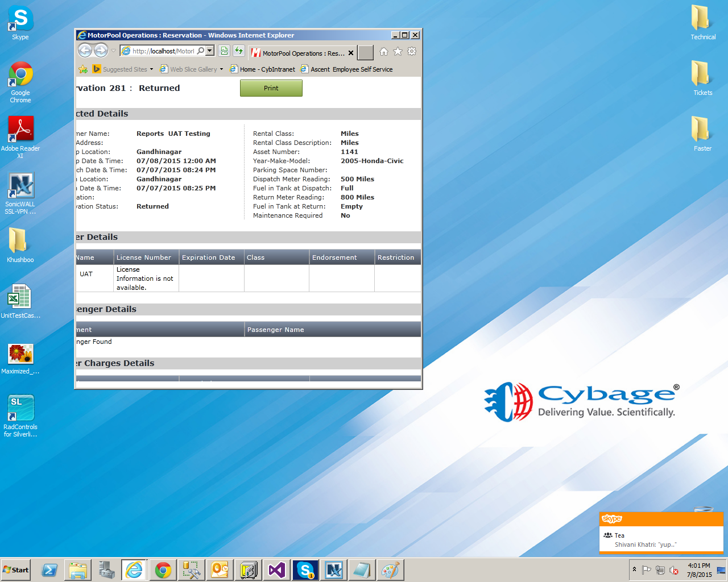Open Windows Explorer from the taskbar
This screenshot has height=582, width=728.
point(78,570)
